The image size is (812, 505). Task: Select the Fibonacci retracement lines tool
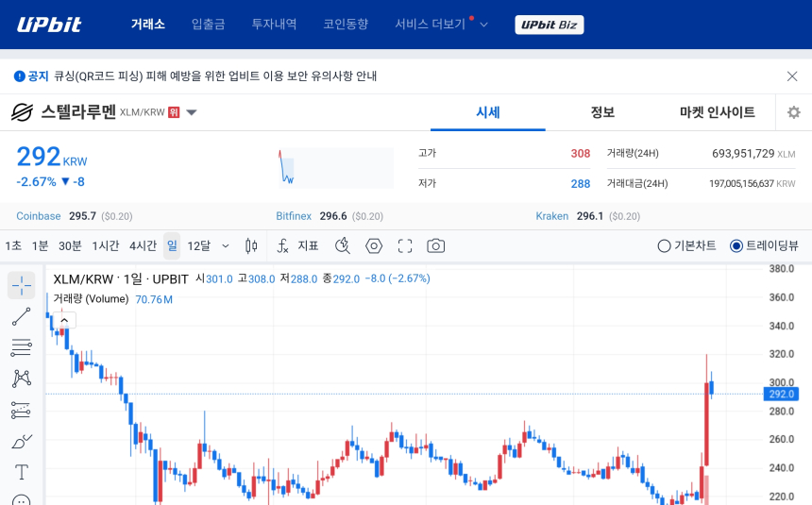point(21,347)
